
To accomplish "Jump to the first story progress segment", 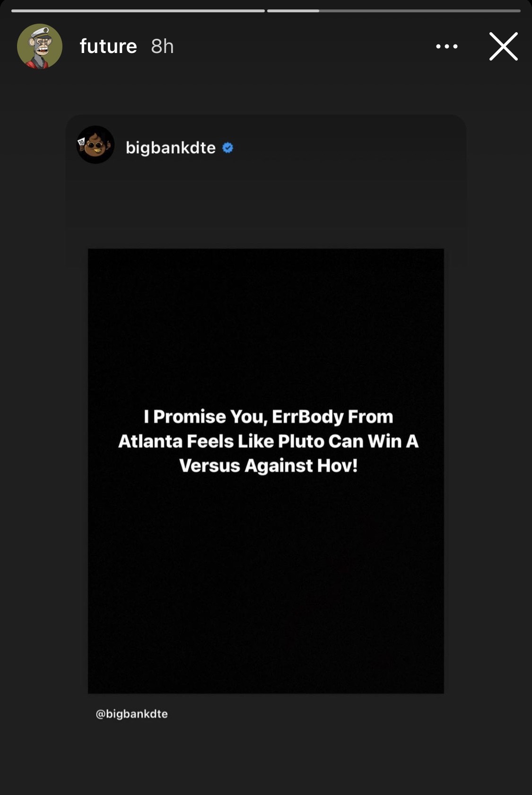I will click(138, 10).
